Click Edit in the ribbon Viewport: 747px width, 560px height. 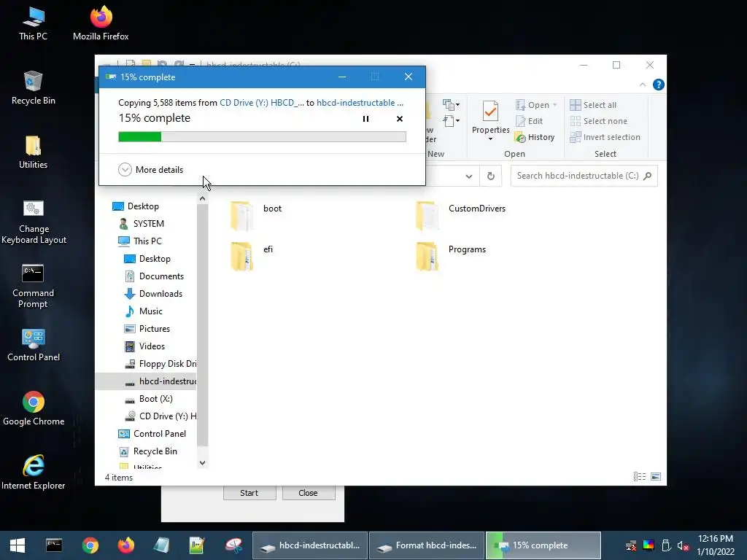click(530, 121)
